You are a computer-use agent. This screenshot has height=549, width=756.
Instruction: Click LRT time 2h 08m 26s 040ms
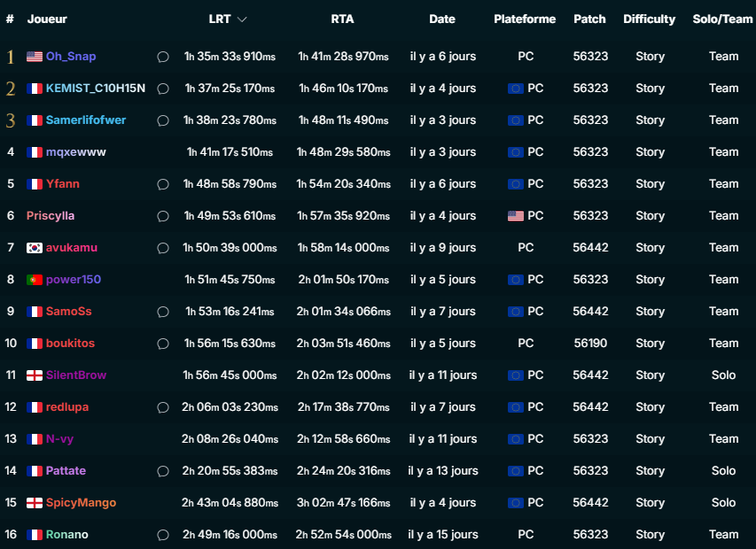(x=230, y=438)
